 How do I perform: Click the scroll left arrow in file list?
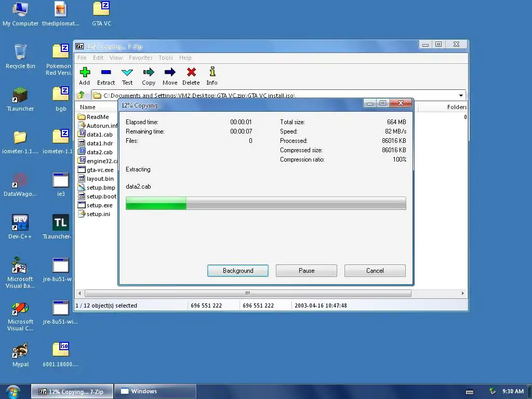[79, 293]
